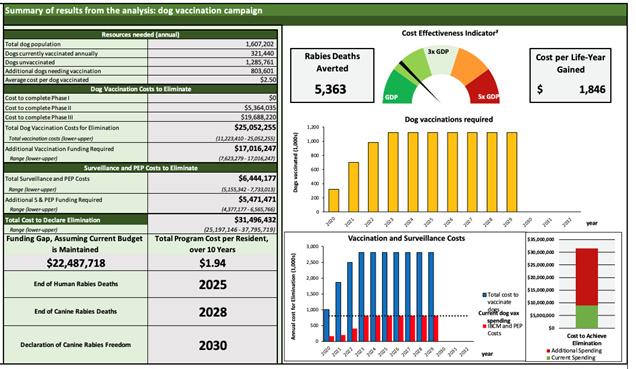This screenshot has width=636, height=369.
Task: Click the Cost Effectiveness Indicator title
Action: coord(449,33)
